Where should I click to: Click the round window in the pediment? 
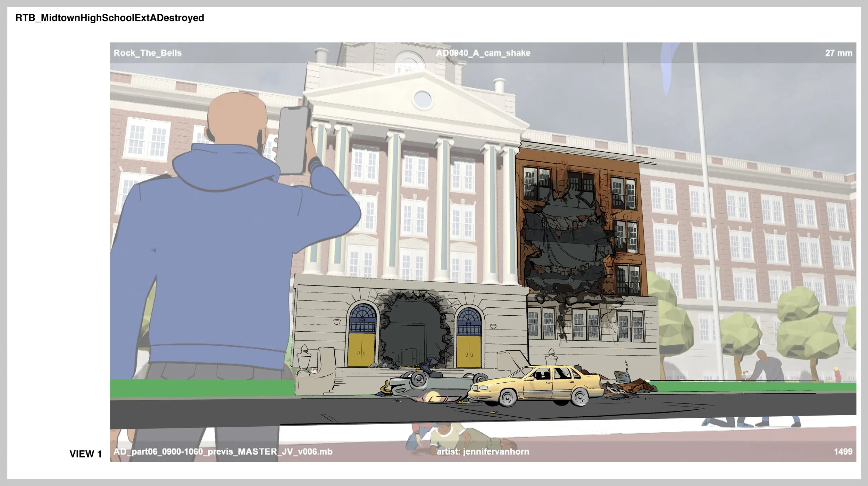coord(422,100)
